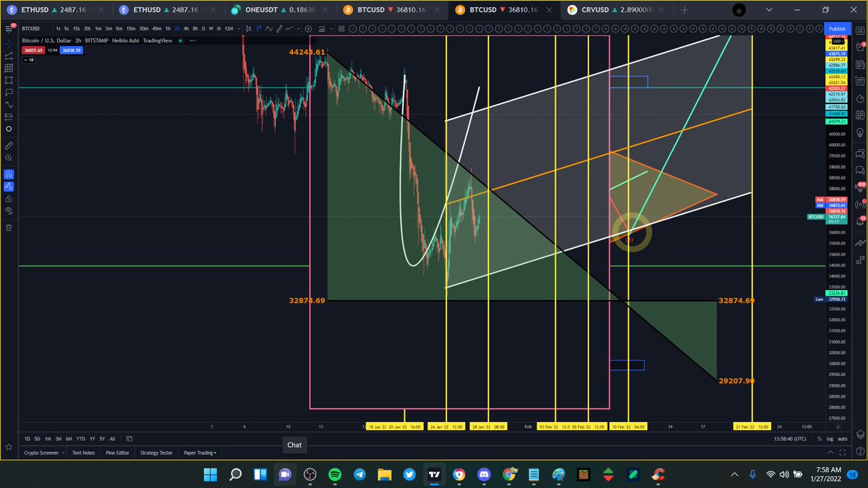868x488 pixels.
Task: Toggle lock all drawing tools
Action: [x=9, y=199]
